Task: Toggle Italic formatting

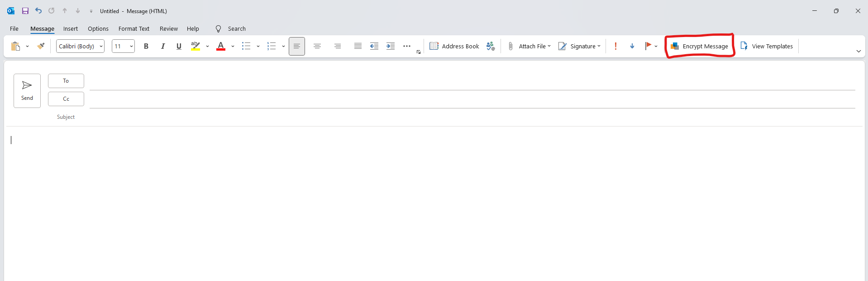Action: coord(162,46)
